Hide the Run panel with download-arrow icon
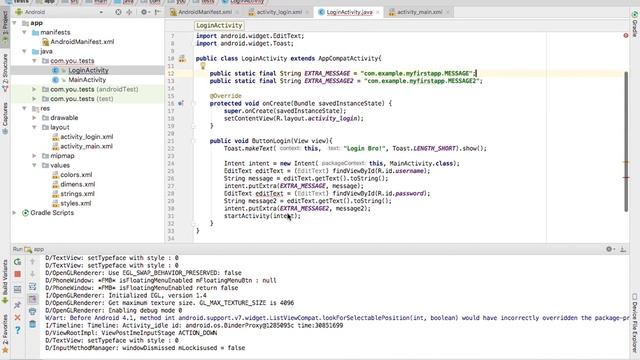This screenshot has height=360, width=640. [623, 249]
